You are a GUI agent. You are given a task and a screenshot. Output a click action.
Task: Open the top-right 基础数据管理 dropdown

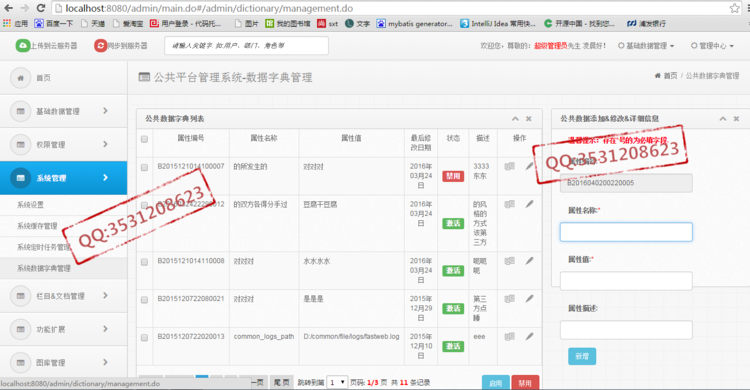point(646,46)
